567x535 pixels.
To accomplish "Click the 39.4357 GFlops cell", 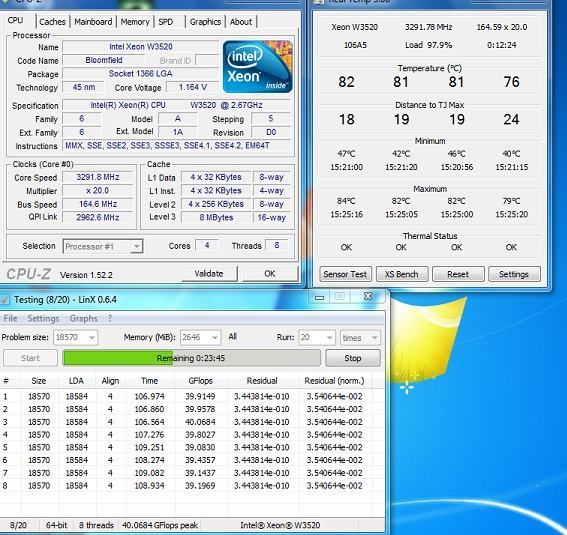I will coord(200,460).
